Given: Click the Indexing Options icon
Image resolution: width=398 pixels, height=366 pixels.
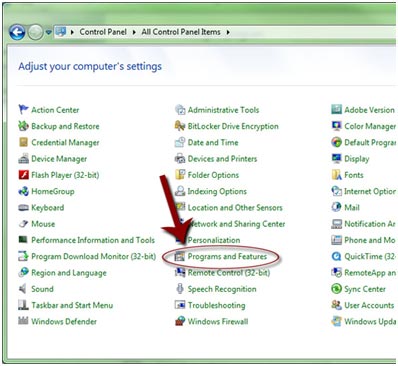Looking at the screenshot, I should 180,191.
